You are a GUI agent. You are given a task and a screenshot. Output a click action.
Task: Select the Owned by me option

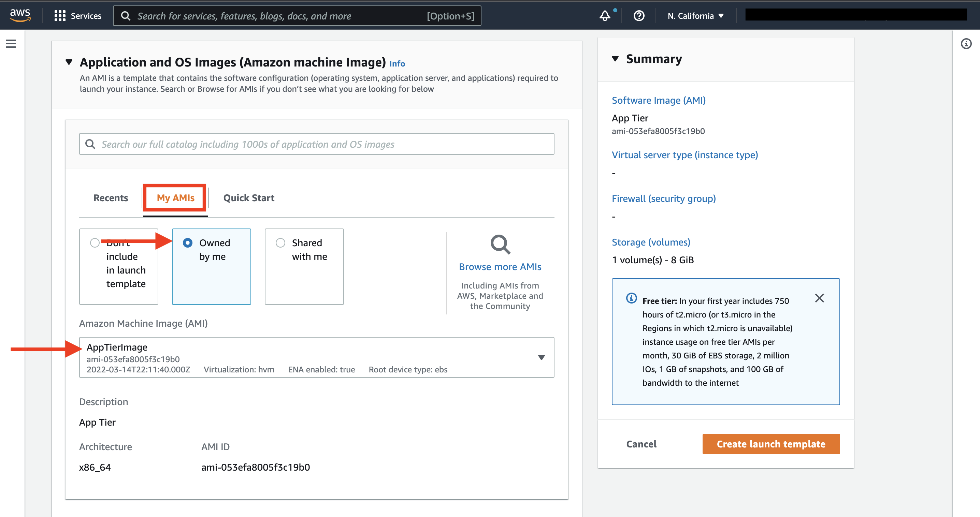point(212,266)
